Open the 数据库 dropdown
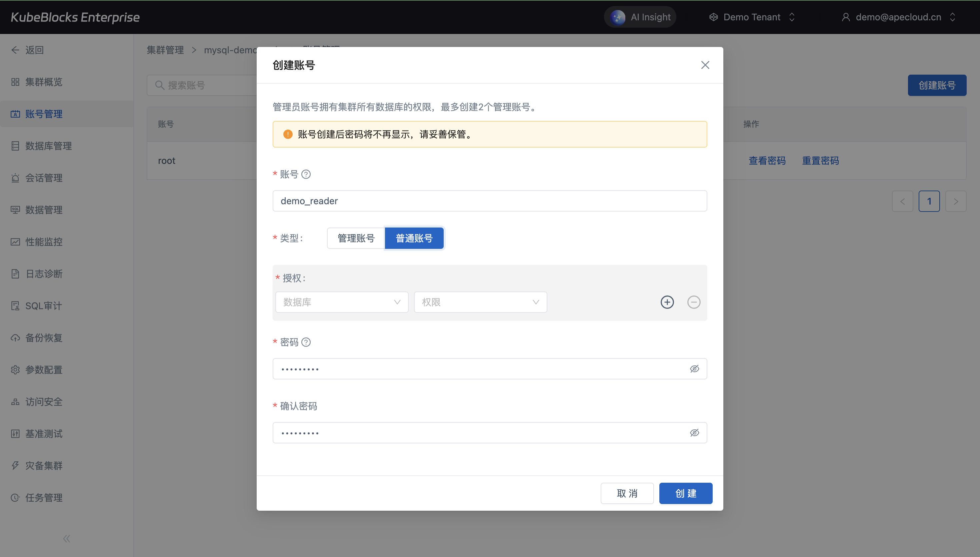Screen dimensions: 980x557 tap(341, 302)
